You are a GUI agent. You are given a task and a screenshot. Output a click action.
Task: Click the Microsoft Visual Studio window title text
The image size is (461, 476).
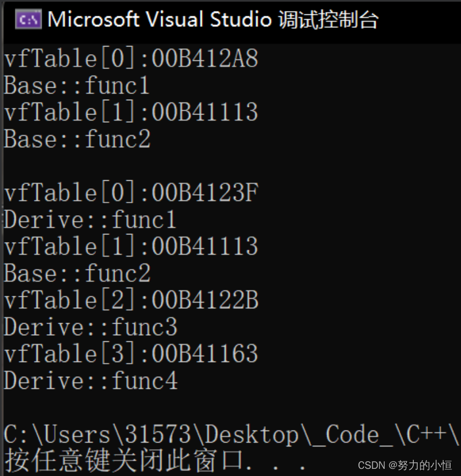[213, 19]
